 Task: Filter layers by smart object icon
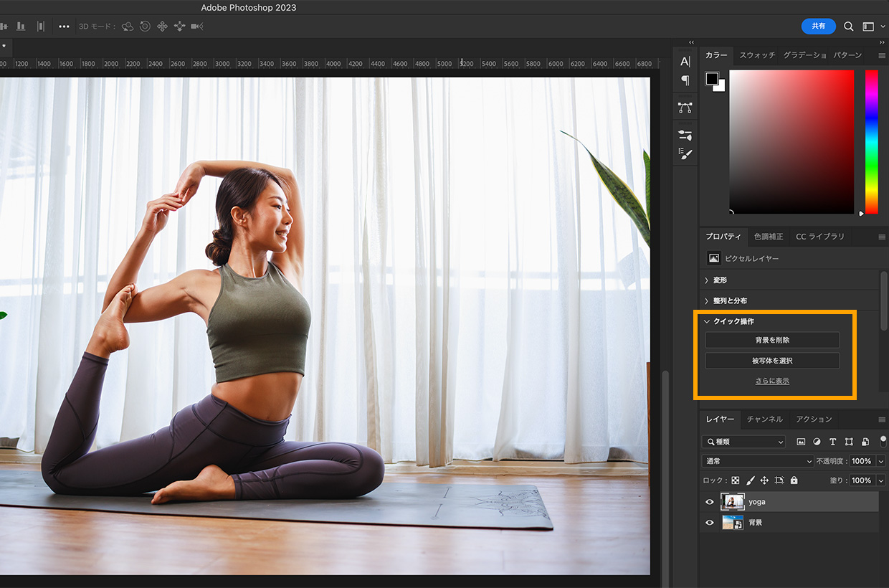[x=865, y=442]
